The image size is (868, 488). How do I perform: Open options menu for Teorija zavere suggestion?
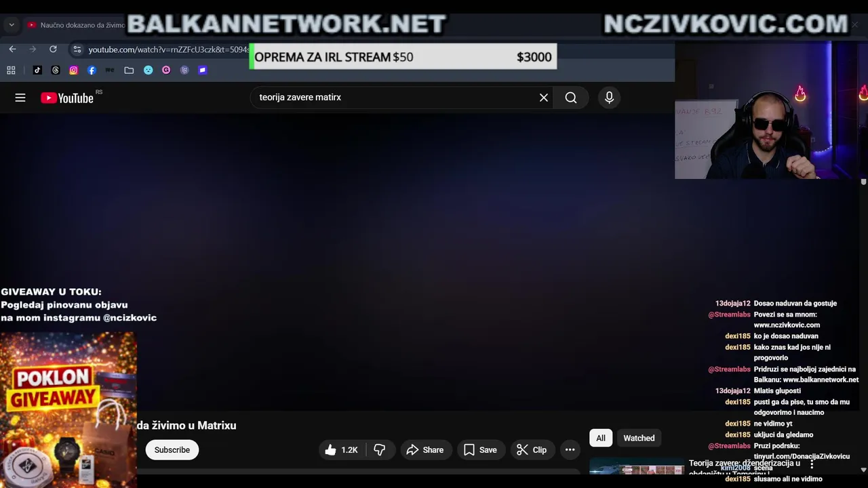(x=812, y=465)
